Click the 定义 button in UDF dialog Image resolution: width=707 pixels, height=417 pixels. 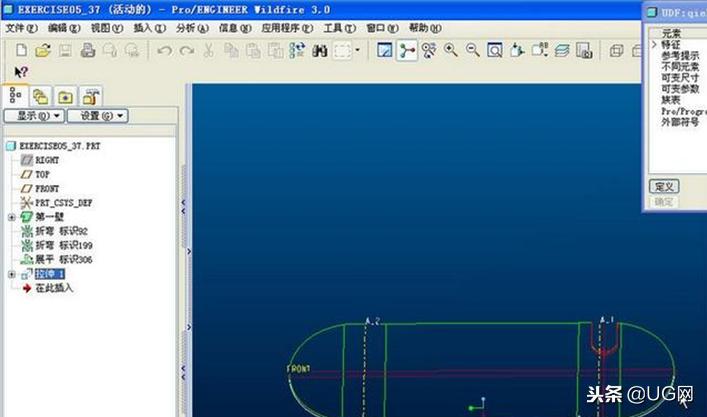tap(663, 186)
